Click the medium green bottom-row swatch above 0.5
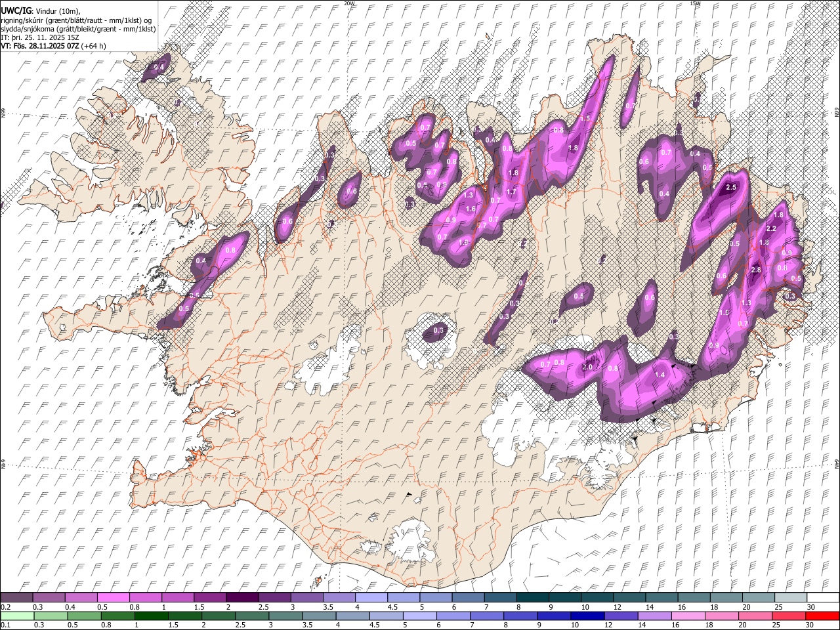The width and height of the screenshot is (840, 630). coord(84,616)
